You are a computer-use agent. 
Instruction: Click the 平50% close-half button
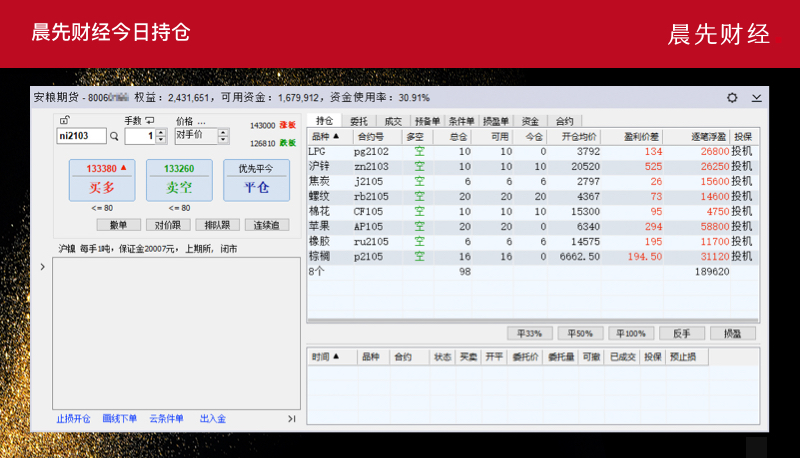[x=581, y=333]
